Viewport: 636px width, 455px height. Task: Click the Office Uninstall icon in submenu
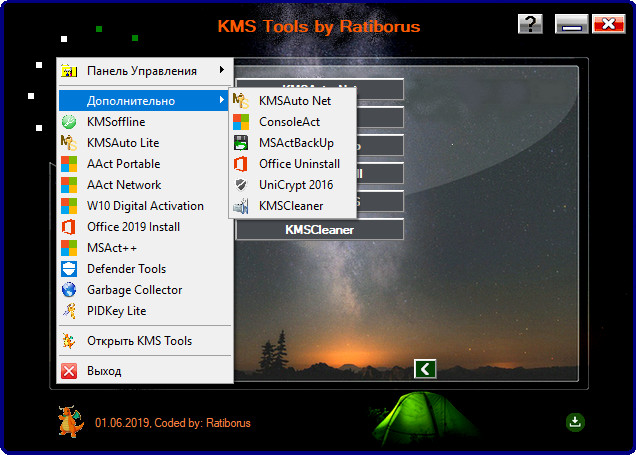click(240, 164)
